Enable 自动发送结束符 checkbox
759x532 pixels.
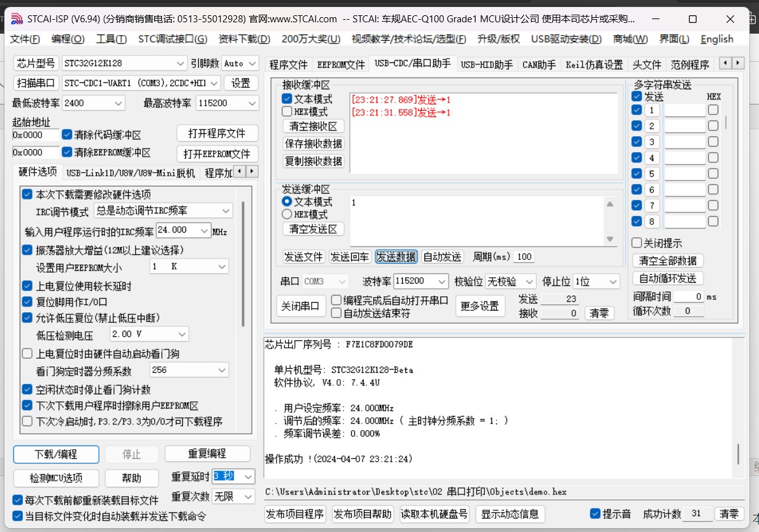click(x=336, y=313)
